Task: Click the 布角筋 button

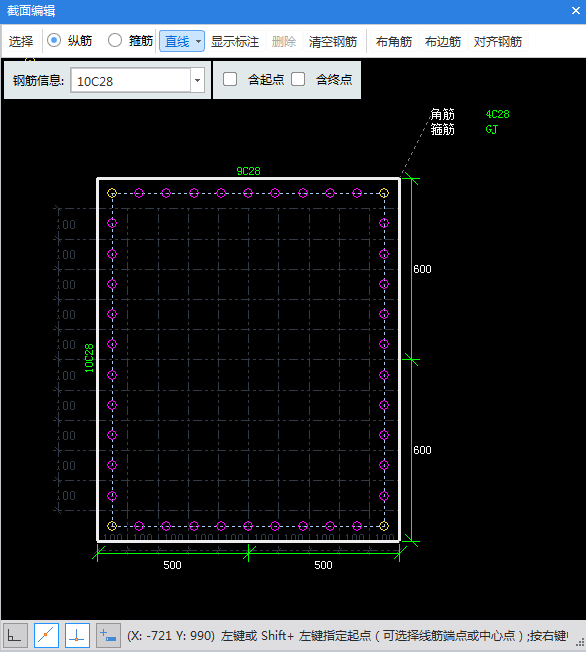Action: (x=394, y=42)
